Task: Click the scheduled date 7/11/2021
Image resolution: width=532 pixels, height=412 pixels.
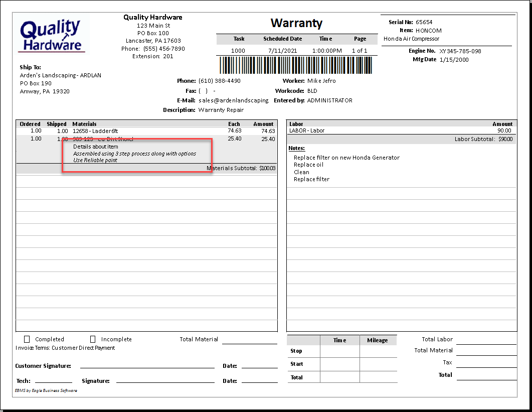Action: click(283, 51)
